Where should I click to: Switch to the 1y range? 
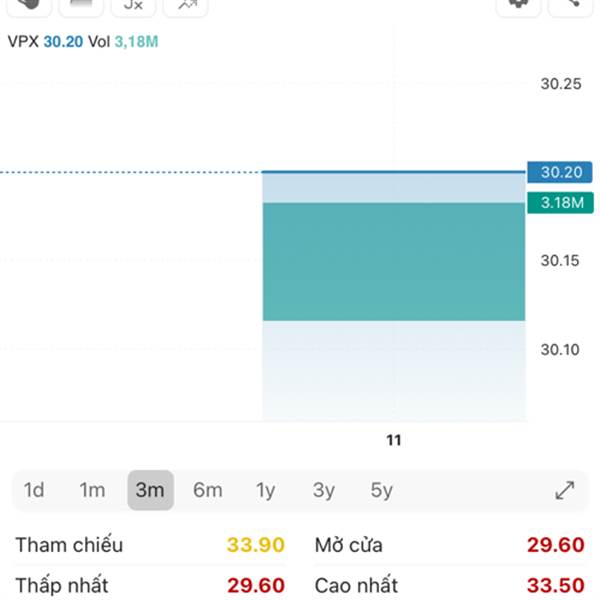pyautogui.click(x=265, y=490)
